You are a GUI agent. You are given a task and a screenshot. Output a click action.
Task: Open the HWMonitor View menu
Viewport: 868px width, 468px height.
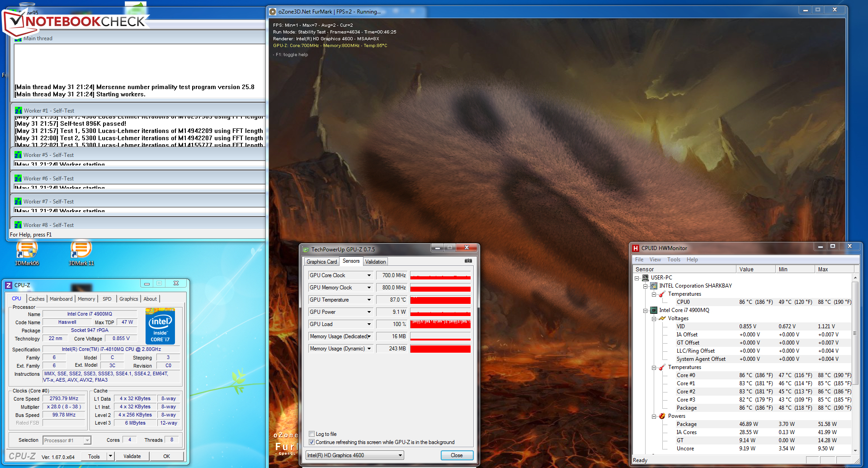(655, 260)
